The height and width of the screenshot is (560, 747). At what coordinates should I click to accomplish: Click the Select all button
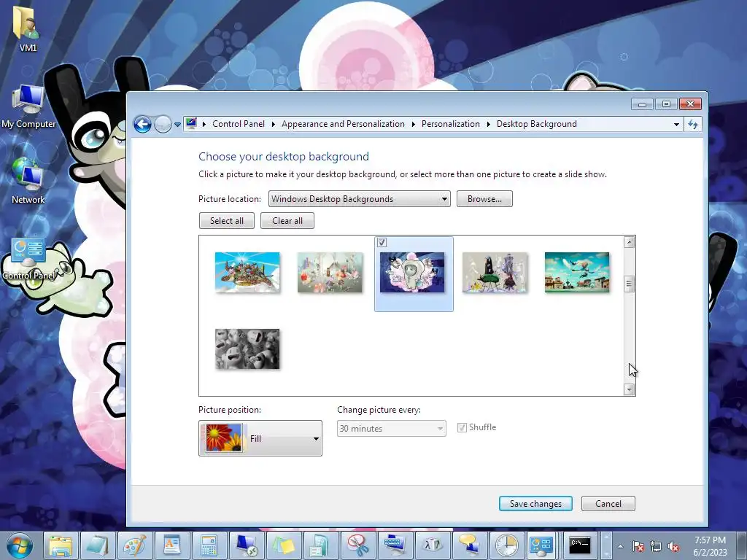pyautogui.click(x=227, y=220)
